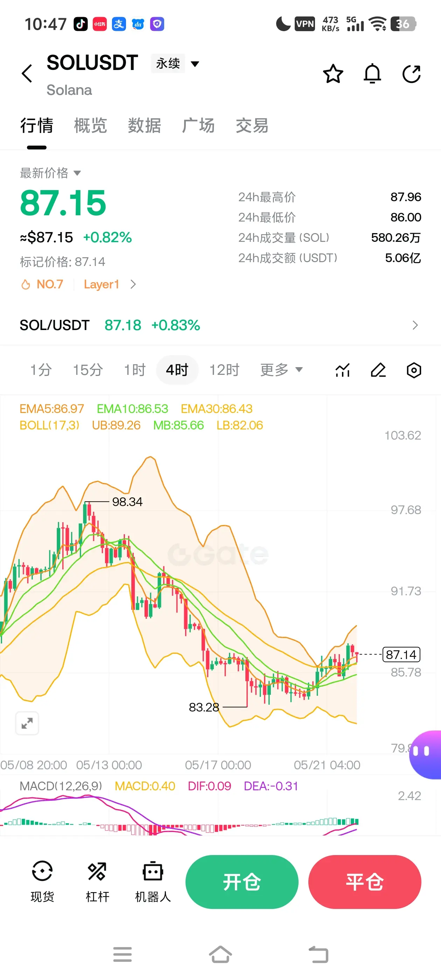Tap the battery level indicator
The width and height of the screenshot is (441, 980).
tap(403, 24)
